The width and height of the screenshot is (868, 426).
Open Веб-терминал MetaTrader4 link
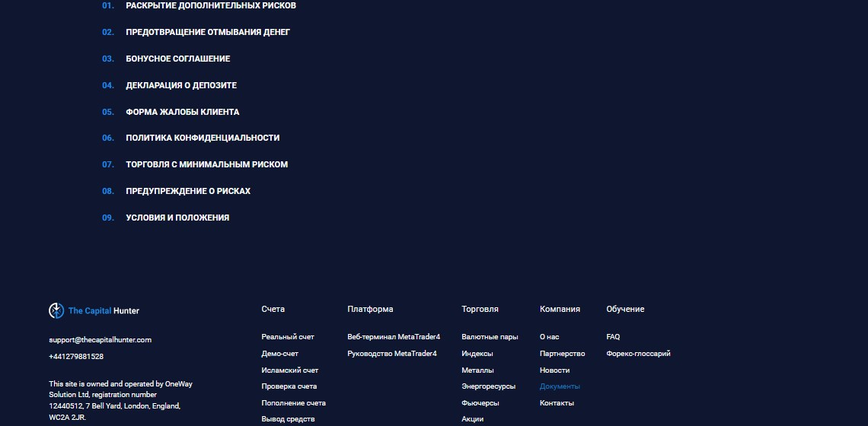(x=394, y=336)
